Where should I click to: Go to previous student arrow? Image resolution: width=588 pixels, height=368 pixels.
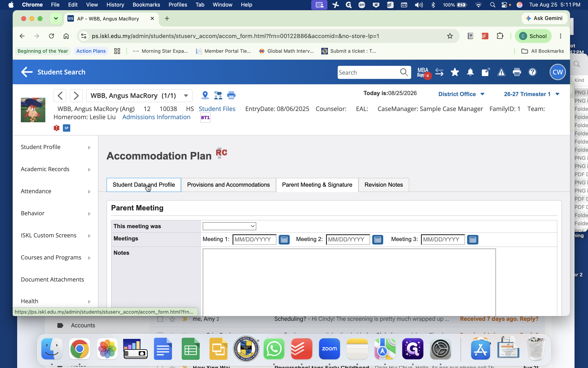(x=60, y=96)
